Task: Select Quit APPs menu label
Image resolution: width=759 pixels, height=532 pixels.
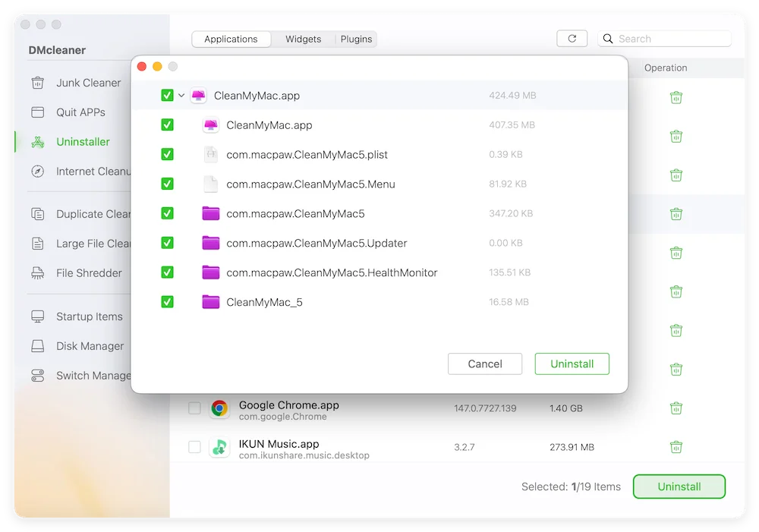Action: click(x=81, y=112)
